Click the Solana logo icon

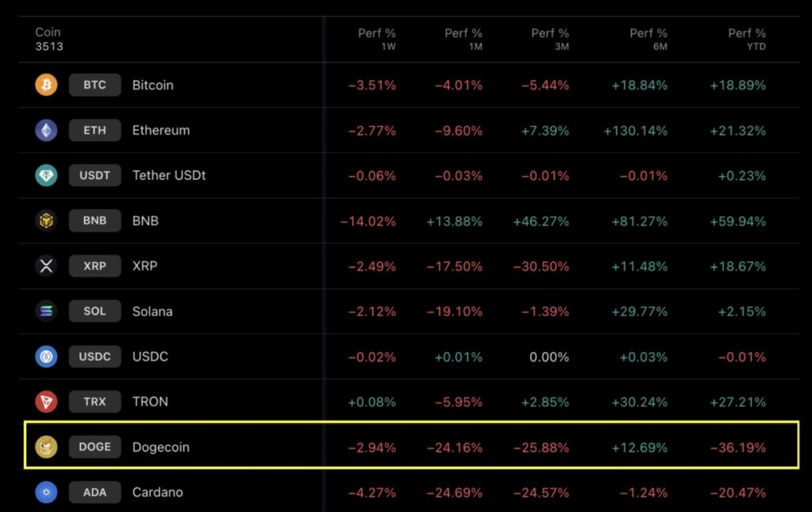[x=47, y=311]
